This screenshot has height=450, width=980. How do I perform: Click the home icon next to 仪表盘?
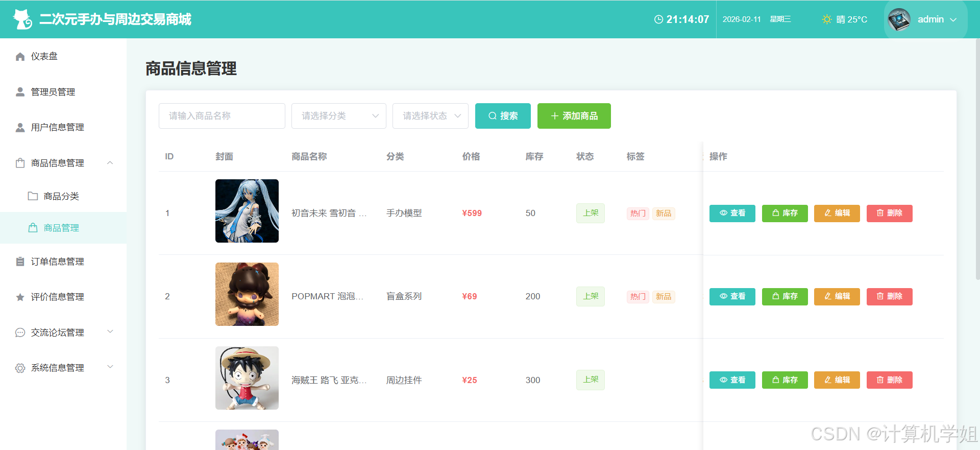tap(20, 56)
